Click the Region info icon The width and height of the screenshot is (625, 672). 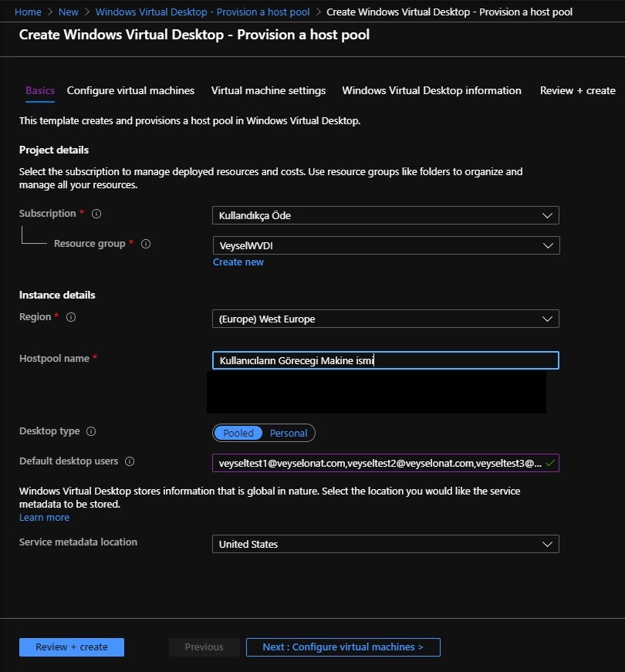71,317
